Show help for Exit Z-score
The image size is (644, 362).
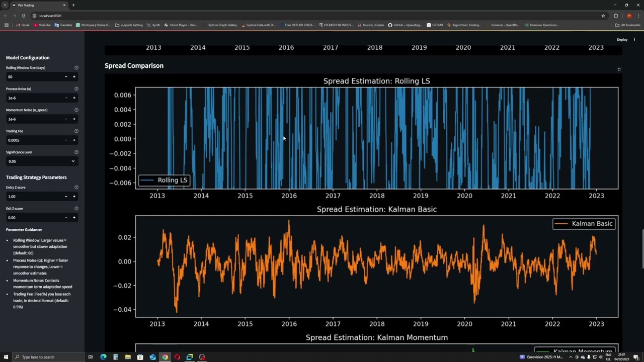76,209
